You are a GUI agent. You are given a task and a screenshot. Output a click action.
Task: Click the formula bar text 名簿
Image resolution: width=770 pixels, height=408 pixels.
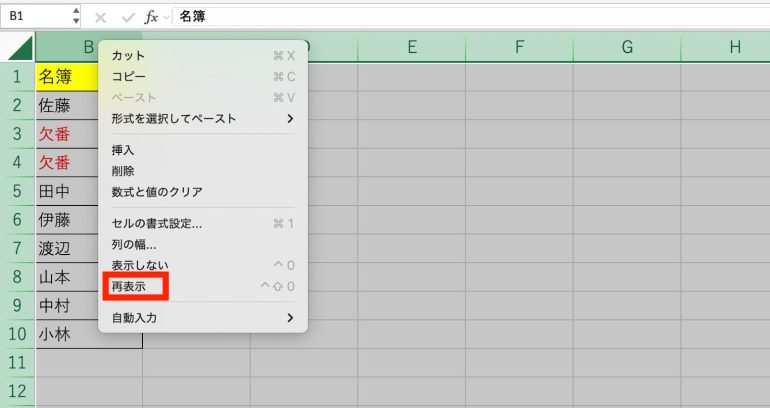click(194, 17)
